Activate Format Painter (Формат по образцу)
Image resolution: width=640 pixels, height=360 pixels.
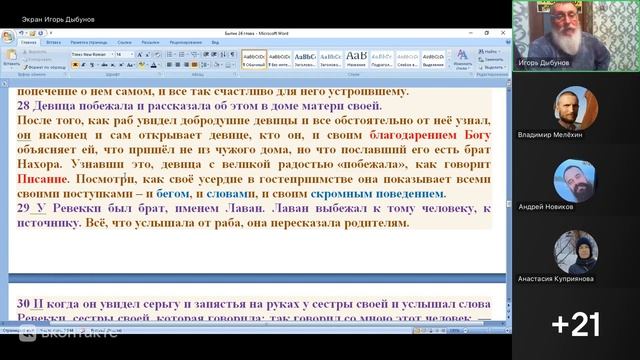[x=44, y=67]
